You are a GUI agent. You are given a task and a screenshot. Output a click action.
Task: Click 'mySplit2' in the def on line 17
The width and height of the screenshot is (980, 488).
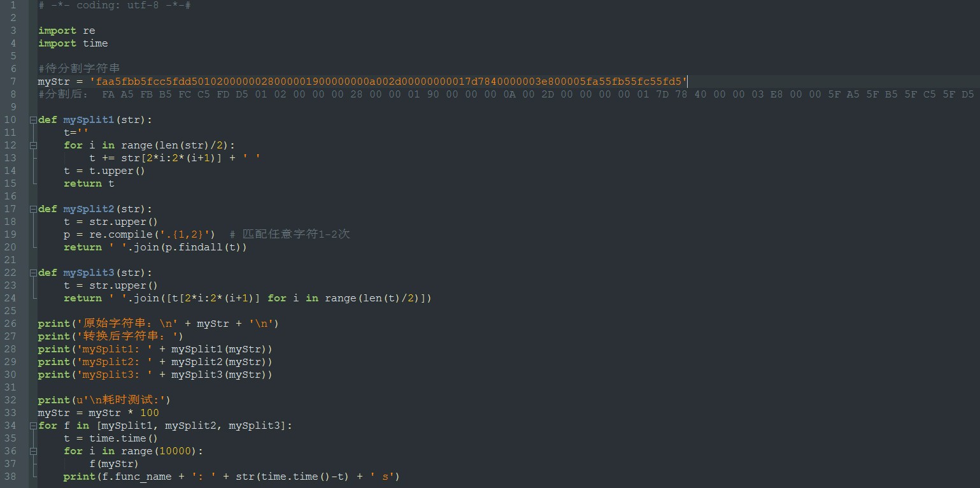pyautogui.click(x=89, y=209)
